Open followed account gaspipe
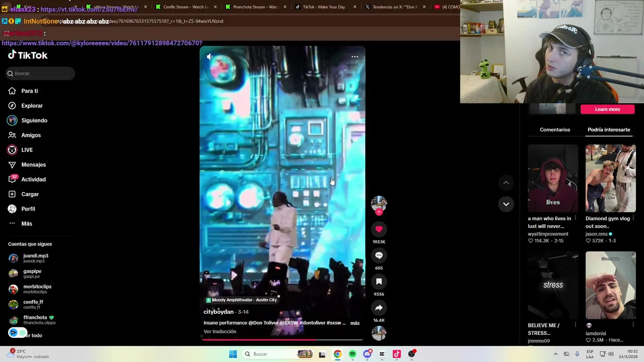644x362 pixels. pos(32,274)
